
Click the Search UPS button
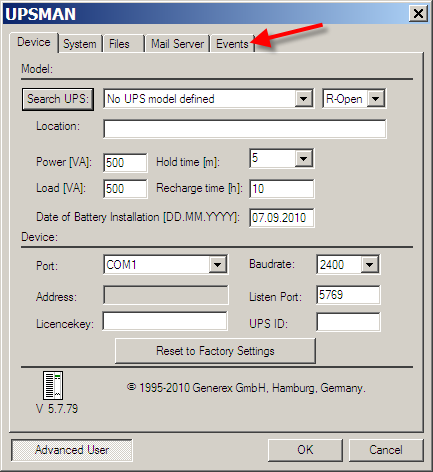(x=58, y=99)
